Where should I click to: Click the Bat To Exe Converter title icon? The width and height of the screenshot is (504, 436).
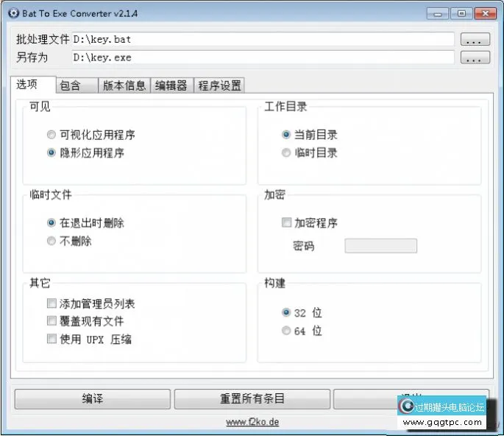(x=13, y=13)
